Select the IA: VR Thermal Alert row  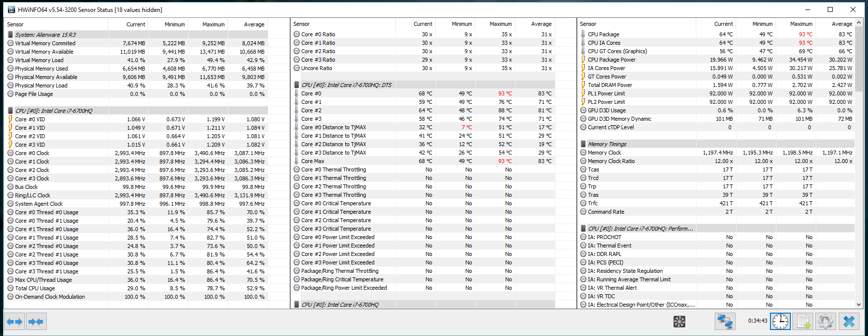pyautogui.click(x=717, y=288)
